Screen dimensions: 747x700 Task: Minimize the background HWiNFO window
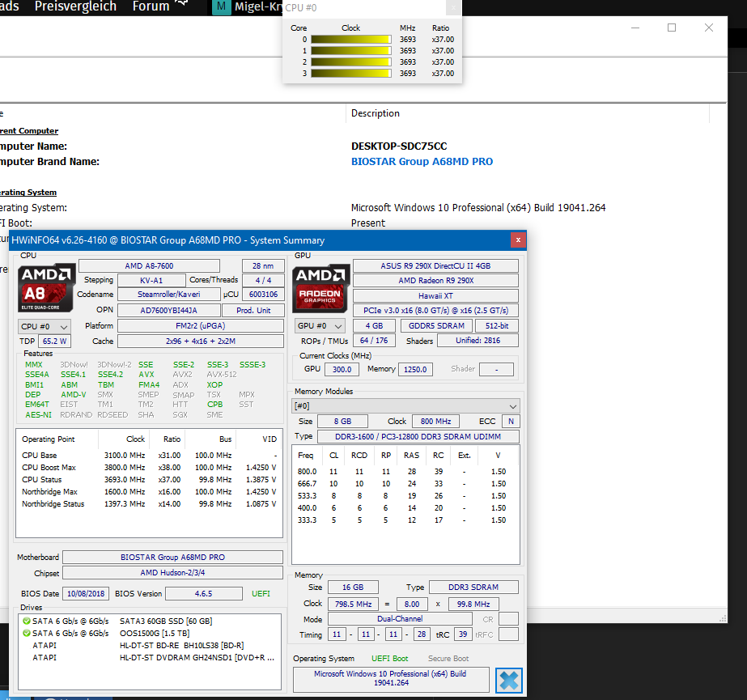click(x=635, y=28)
